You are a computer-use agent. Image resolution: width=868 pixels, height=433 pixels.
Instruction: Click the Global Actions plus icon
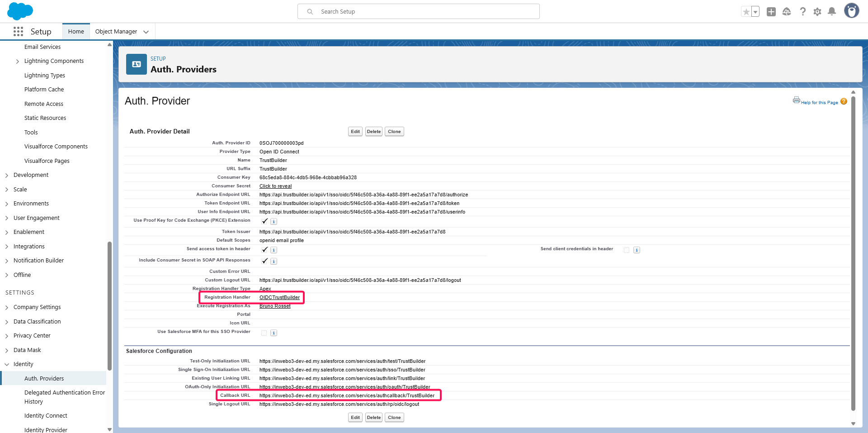click(771, 12)
